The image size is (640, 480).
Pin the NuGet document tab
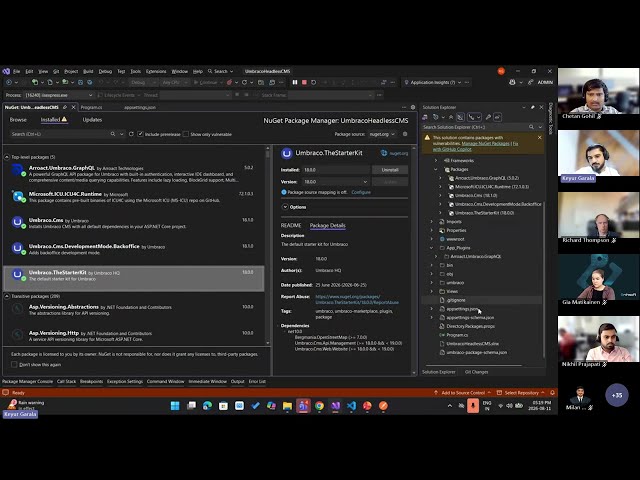64,107
